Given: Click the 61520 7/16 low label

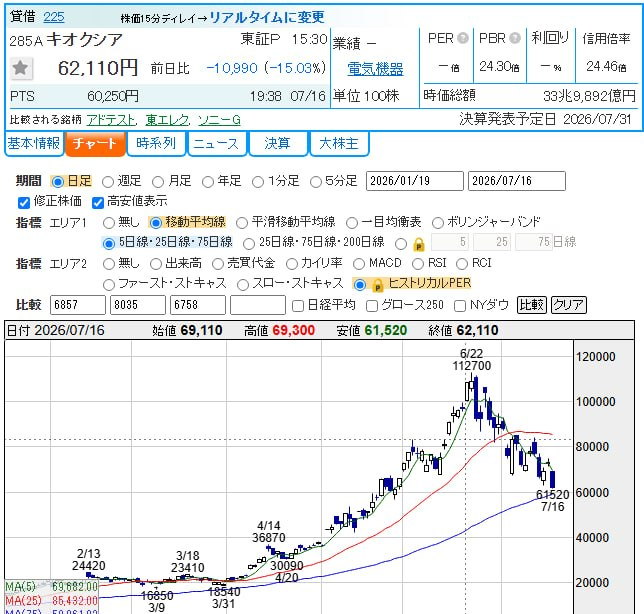Looking at the screenshot, I should pos(552,500).
